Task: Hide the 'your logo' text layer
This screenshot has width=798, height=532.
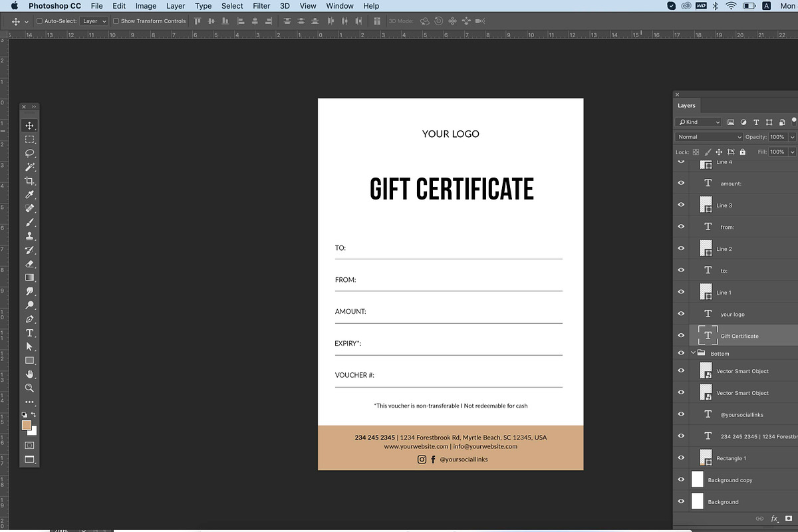Action: 681,314
